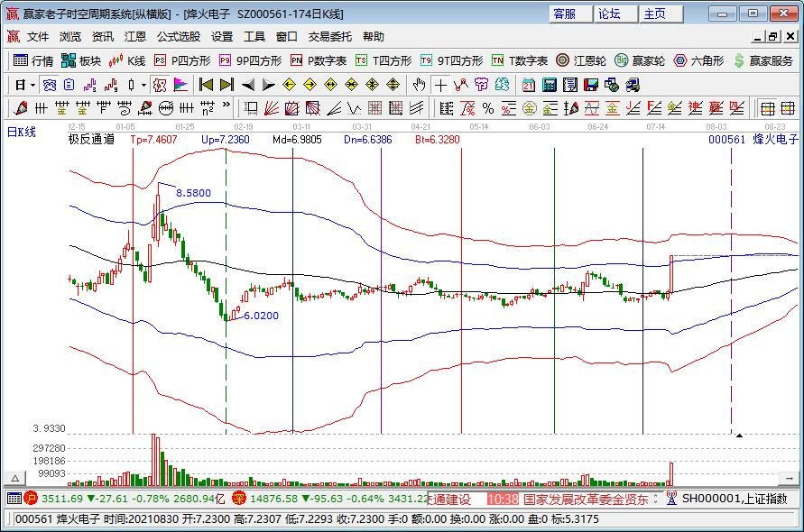Select the percent line drawing tool
This screenshot has width=804, height=532.
(x=486, y=108)
